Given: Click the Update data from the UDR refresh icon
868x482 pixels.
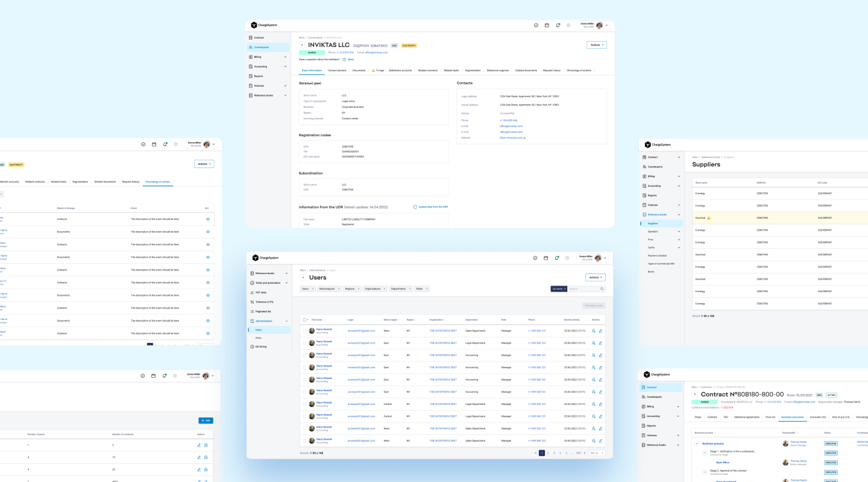Looking at the screenshot, I should (x=415, y=207).
